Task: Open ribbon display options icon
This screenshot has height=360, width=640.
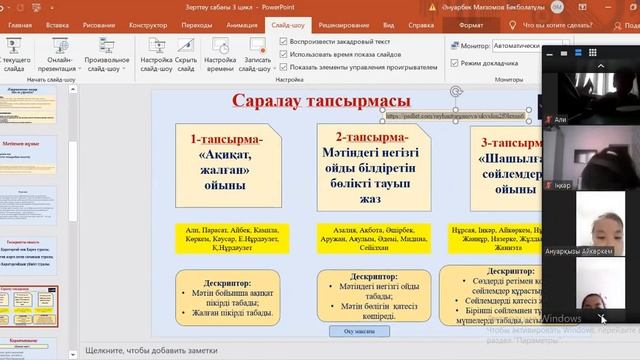Action: tap(582, 7)
